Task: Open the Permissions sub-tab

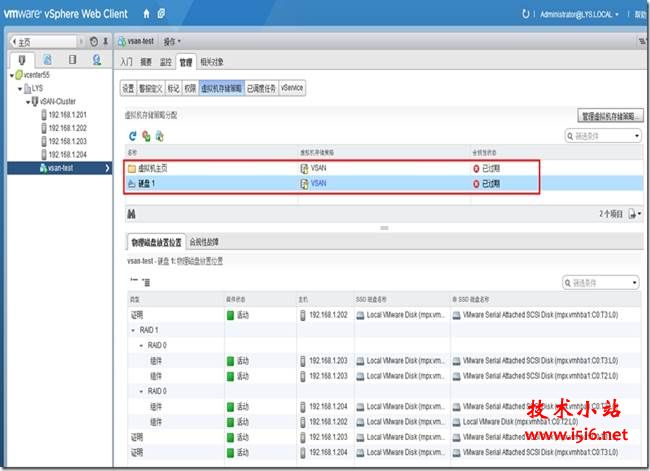Action: tap(190, 88)
